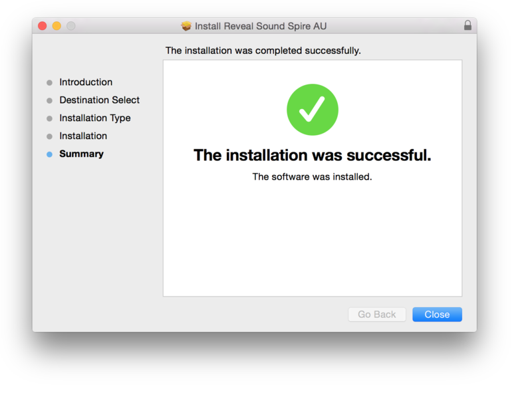This screenshot has width=532, height=403.
Task: Click the gray bullet beside Installation
Action: click(x=49, y=137)
